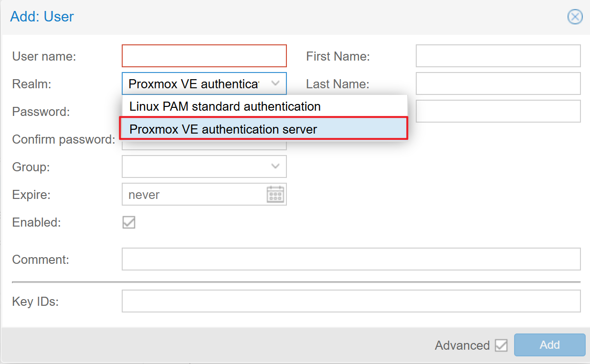The width and height of the screenshot is (590, 364).
Task: Click into the Last Name field
Action: [498, 83]
